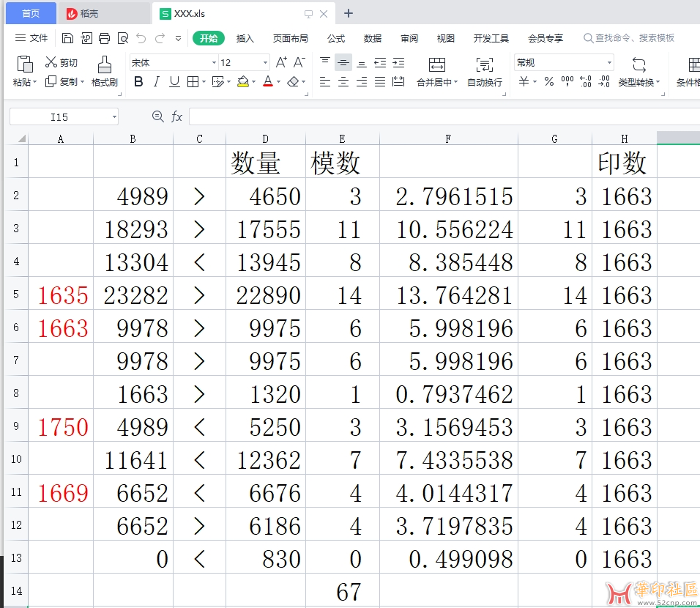This screenshot has height=608, width=700.
Task: Apply bottom vertical alignment
Action: (362, 63)
